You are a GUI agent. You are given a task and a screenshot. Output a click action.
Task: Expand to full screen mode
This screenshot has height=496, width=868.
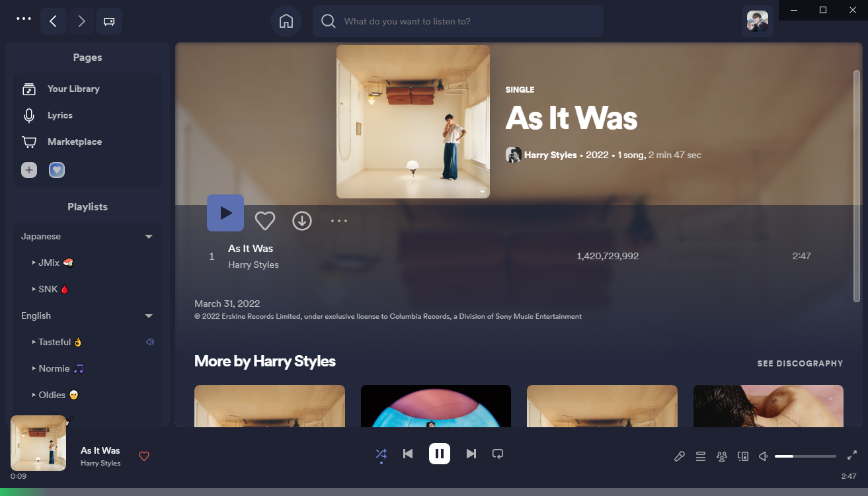[852, 456]
